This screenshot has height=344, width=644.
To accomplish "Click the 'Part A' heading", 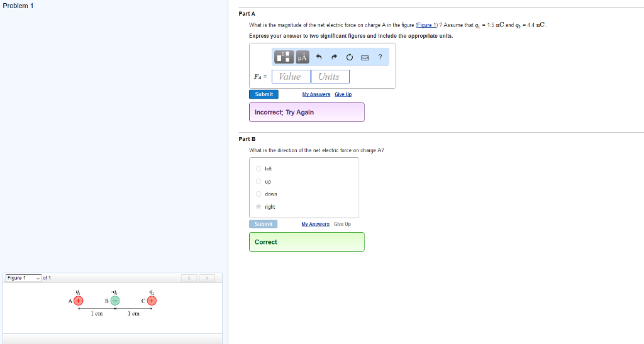I will tap(247, 14).
